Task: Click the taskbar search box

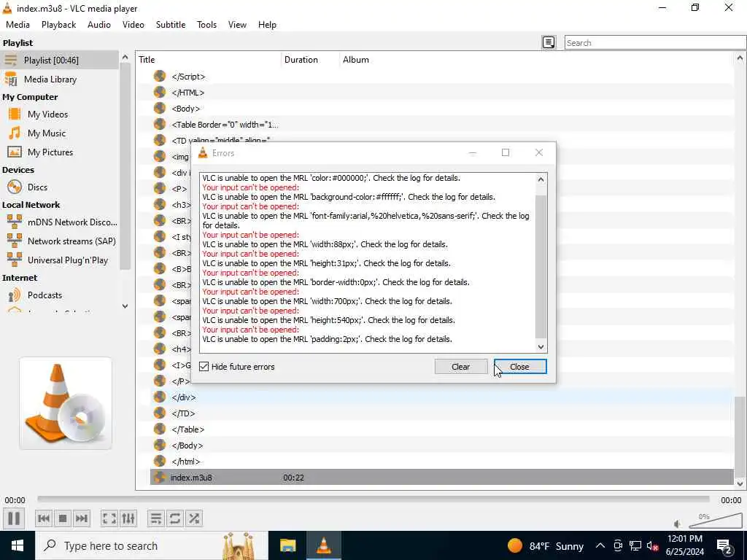Action: 152,545
